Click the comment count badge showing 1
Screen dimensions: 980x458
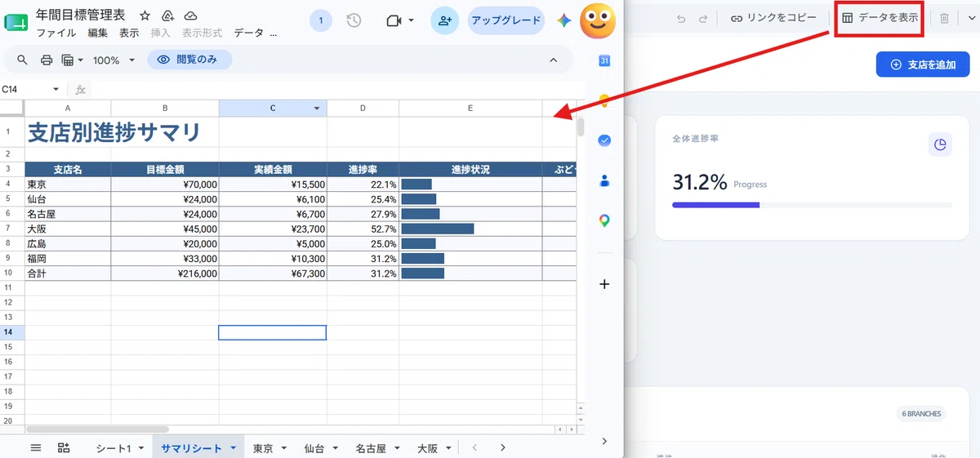click(321, 20)
